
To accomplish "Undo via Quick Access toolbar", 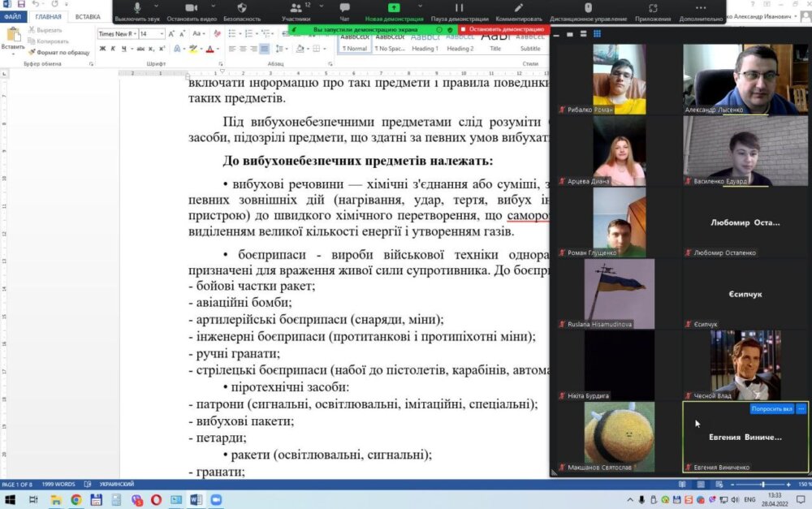I will 35,4.
